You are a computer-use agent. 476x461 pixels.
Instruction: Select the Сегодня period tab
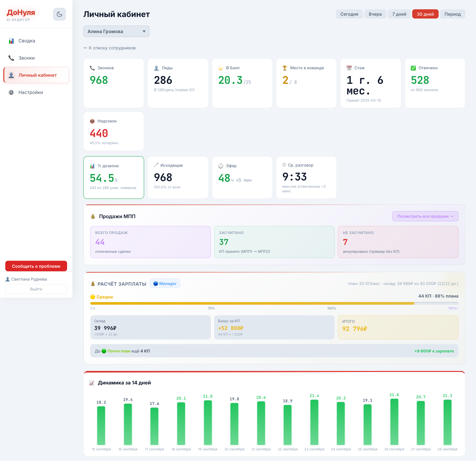[x=349, y=14]
